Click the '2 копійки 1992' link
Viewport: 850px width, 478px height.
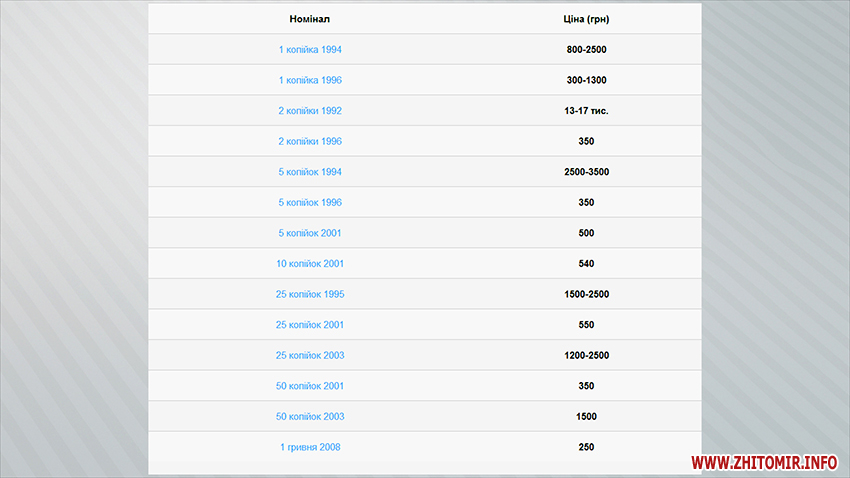point(310,111)
